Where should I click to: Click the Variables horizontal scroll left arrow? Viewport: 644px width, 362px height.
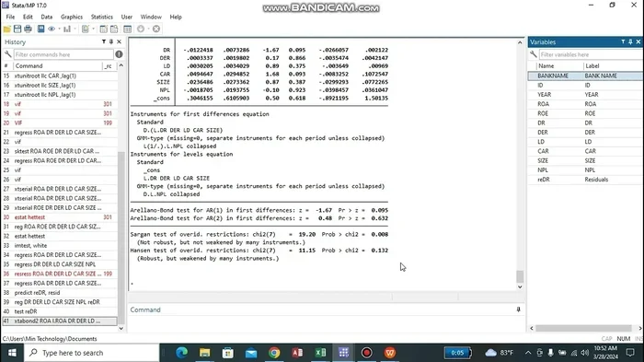[x=532, y=328]
